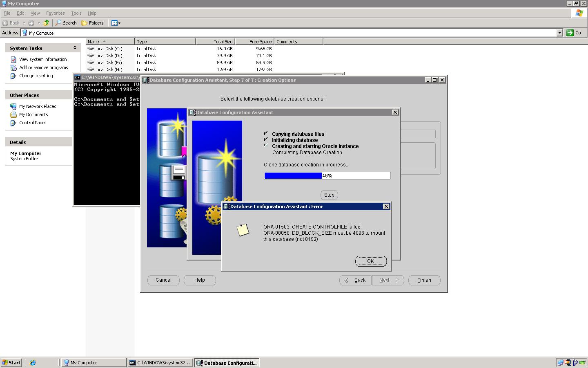This screenshot has height=368, width=588.
Task: Toggle the Folders pane button
Action: click(x=92, y=23)
